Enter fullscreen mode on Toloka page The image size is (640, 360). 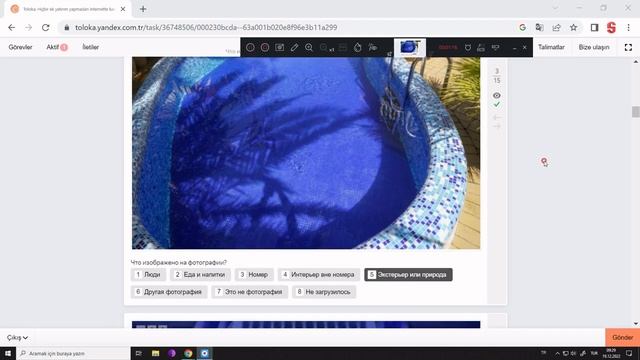coord(628,47)
